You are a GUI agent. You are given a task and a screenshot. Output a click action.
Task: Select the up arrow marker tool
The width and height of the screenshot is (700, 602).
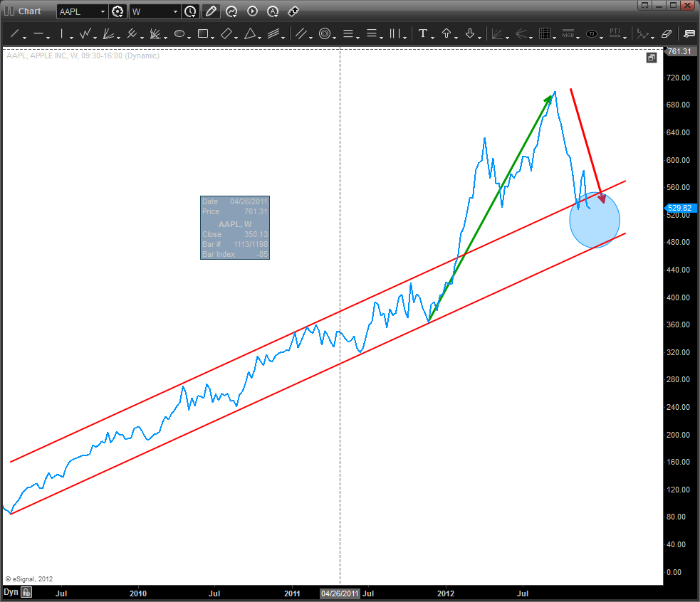[446, 33]
